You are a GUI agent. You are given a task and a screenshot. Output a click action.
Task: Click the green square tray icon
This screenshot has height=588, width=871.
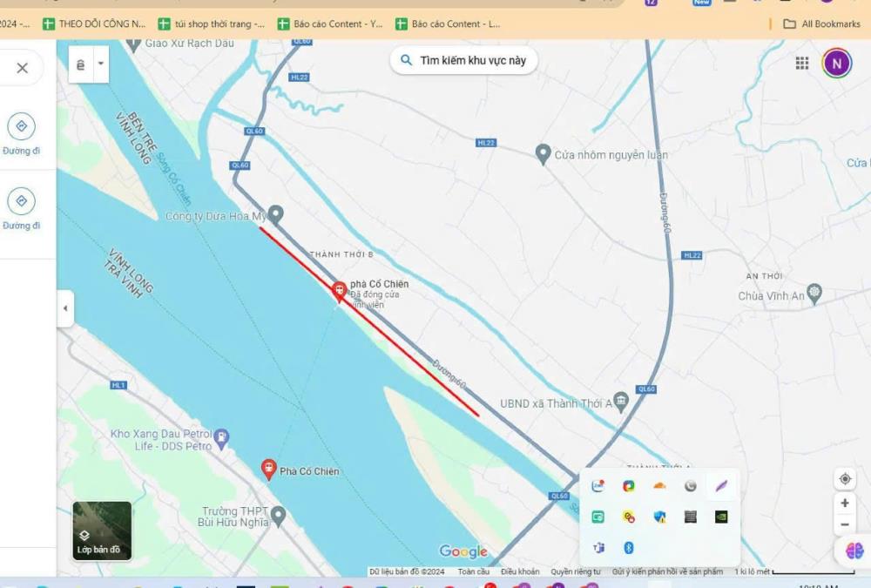click(598, 517)
